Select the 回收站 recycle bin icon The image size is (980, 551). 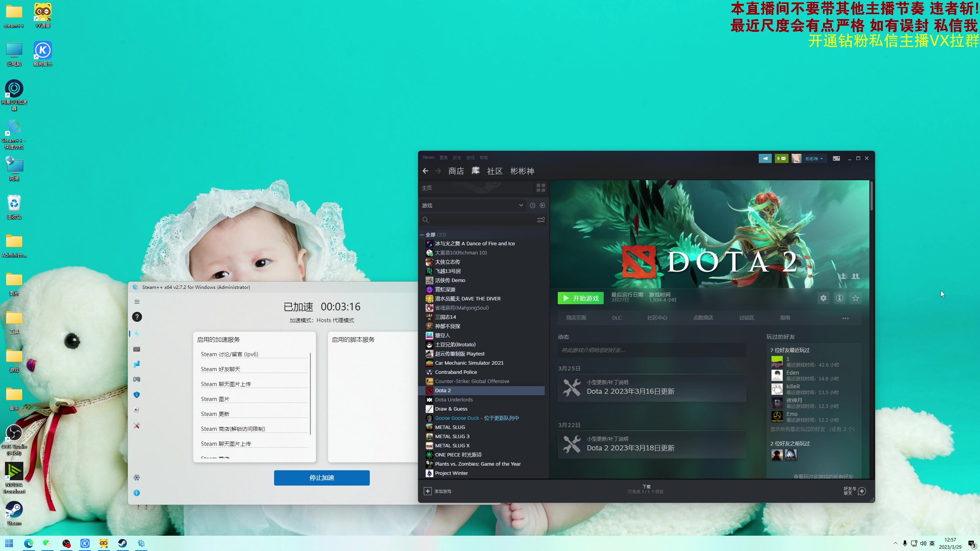coord(14,207)
